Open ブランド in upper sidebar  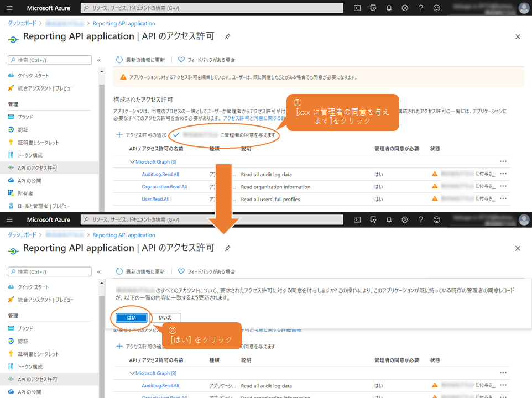pyautogui.click(x=25, y=117)
